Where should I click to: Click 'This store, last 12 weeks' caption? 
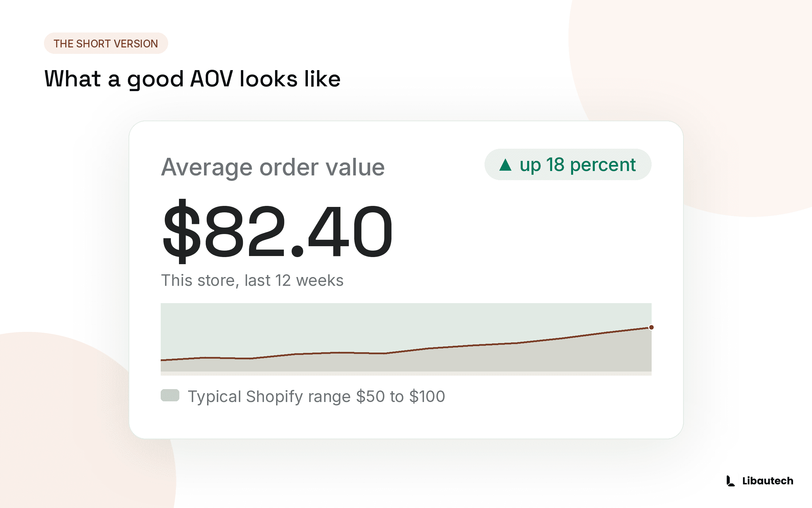(252, 280)
